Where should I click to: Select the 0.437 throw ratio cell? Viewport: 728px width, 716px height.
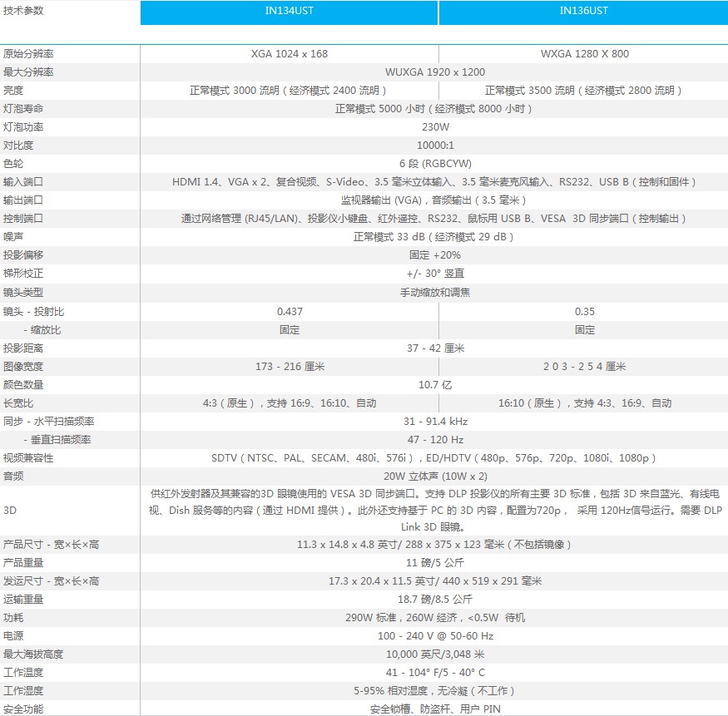[x=290, y=312]
